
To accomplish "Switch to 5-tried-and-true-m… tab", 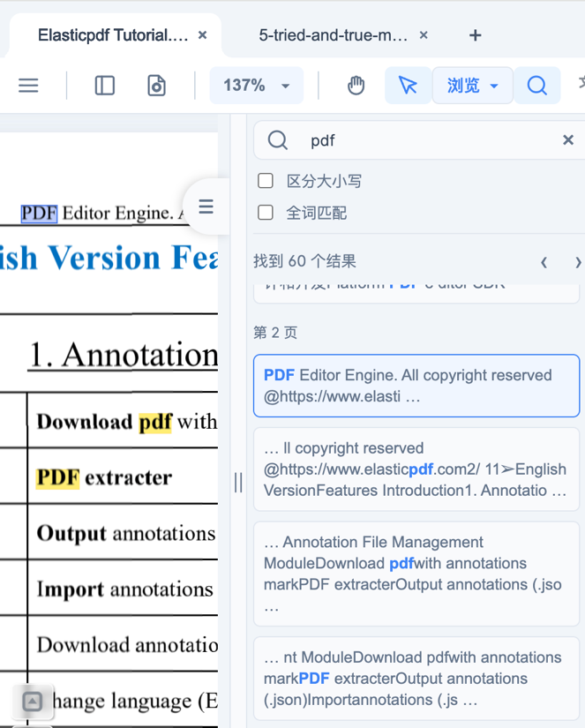I will (x=333, y=35).
